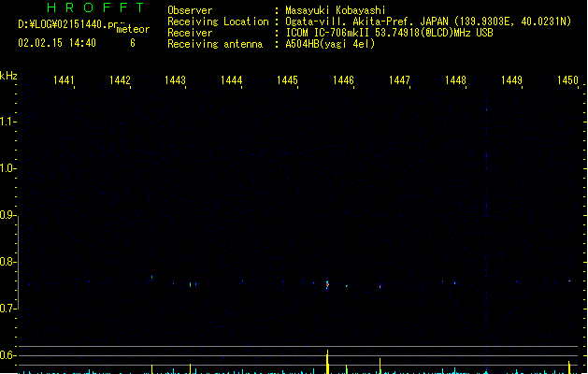Click the meteor count value 6

pos(133,43)
